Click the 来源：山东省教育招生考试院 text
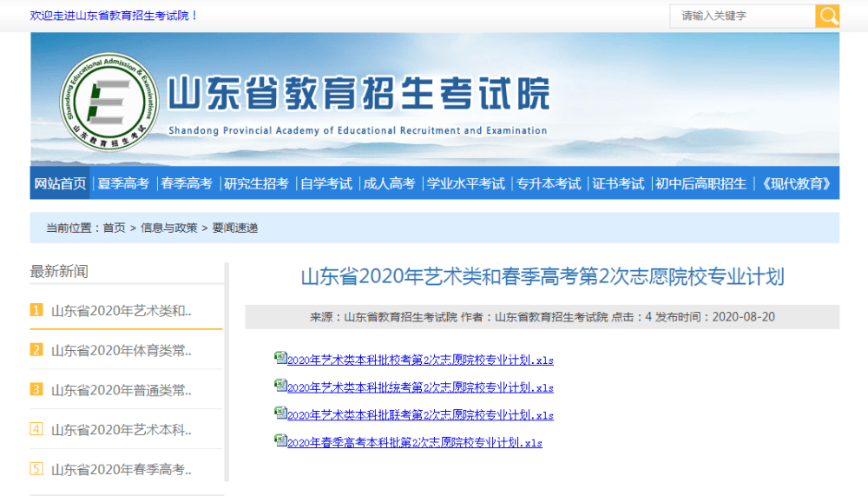 pos(383,317)
